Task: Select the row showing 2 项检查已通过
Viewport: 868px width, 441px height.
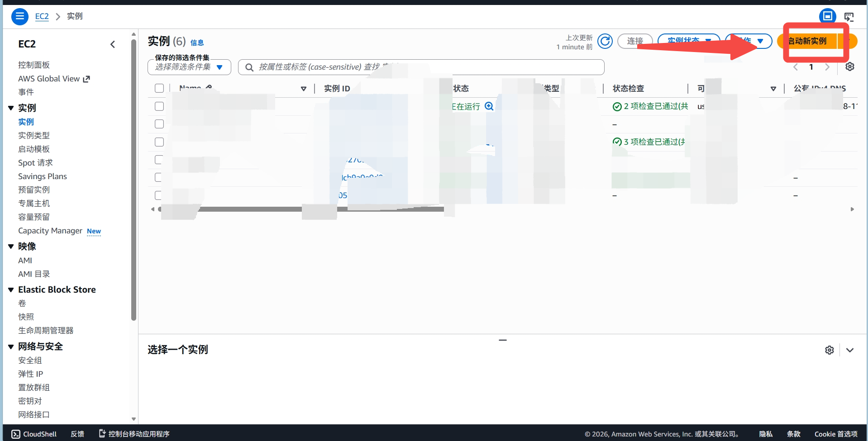Action: pos(159,106)
